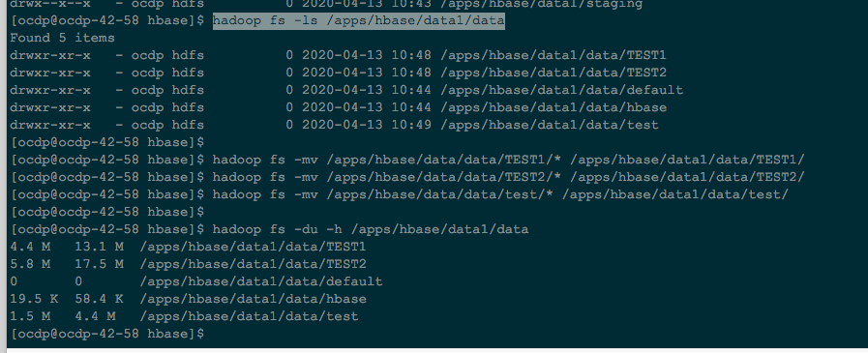Click the '5.8 M' size value

[30, 264]
